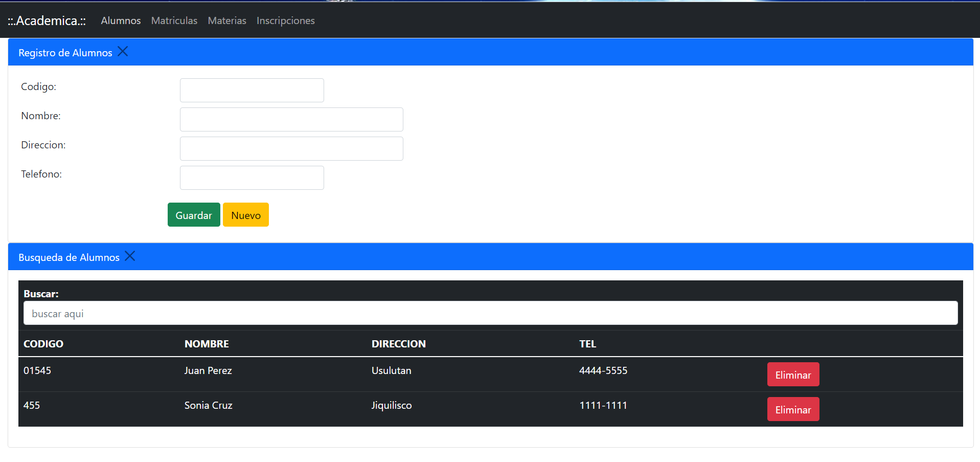Click the Telefono input field
980x462 pixels.
click(x=252, y=178)
